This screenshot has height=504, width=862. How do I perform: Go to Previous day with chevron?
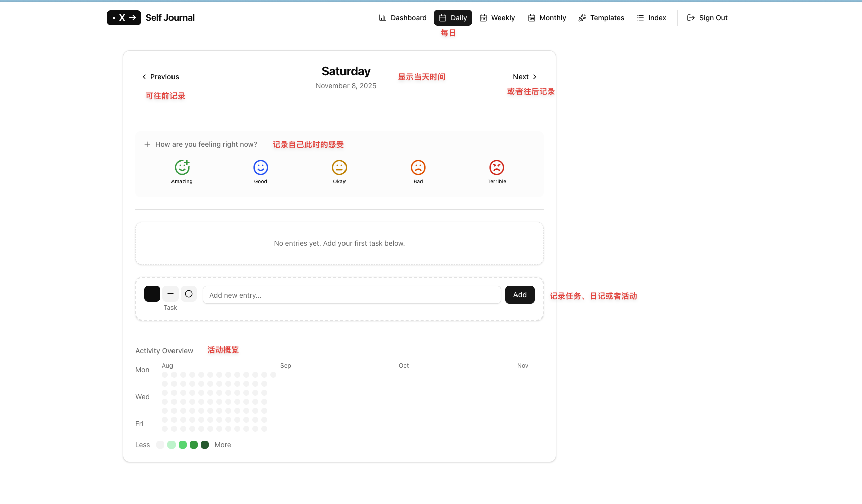click(x=144, y=77)
